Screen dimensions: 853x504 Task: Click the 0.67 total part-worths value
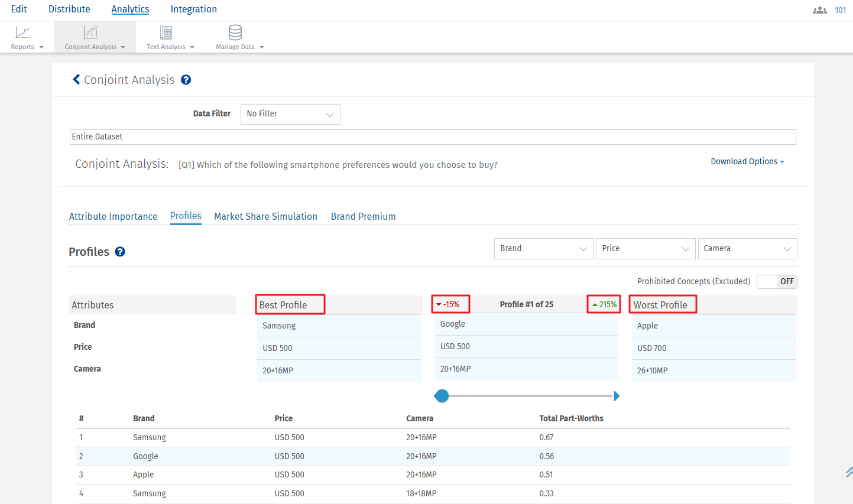tap(546, 437)
